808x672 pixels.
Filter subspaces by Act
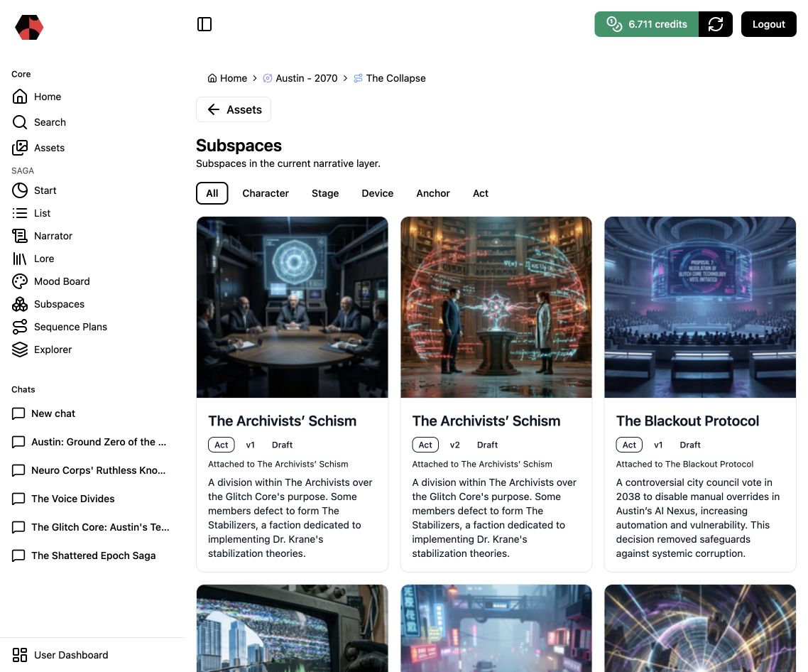pyautogui.click(x=480, y=193)
